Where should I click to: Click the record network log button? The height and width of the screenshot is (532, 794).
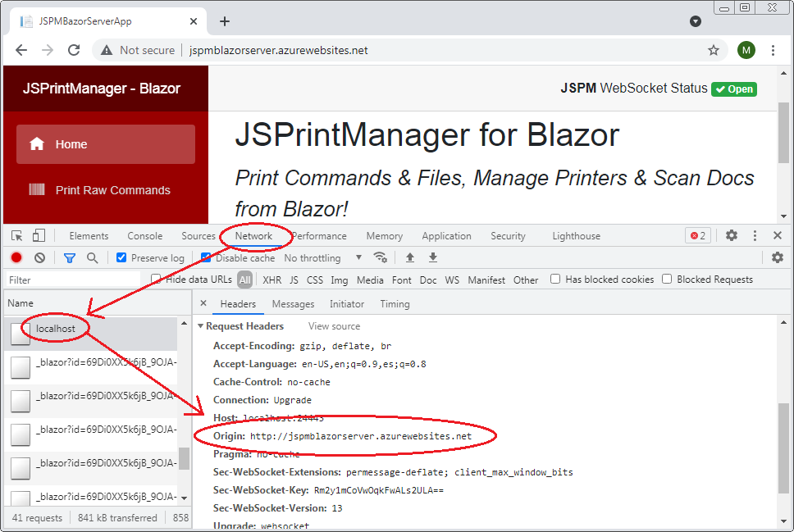pyautogui.click(x=16, y=257)
